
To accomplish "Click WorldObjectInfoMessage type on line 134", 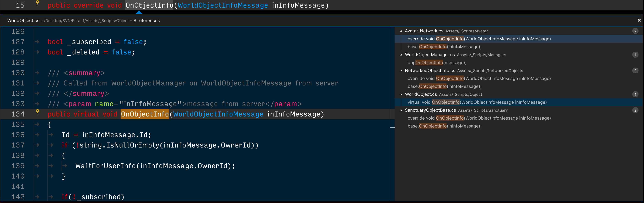I will 218,114.
